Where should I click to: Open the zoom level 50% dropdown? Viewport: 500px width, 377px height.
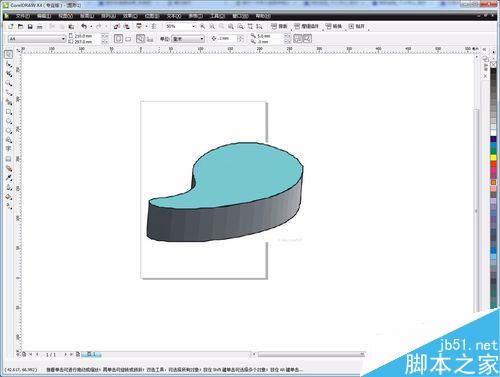point(193,26)
